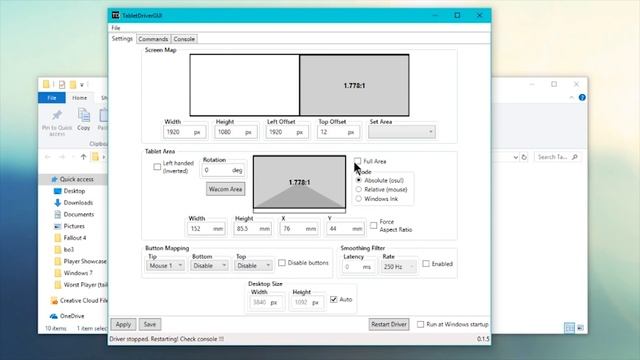Viewport: 640px width, 360px height.
Task: Click the Screen Map Top Offset field
Action: [338, 132]
